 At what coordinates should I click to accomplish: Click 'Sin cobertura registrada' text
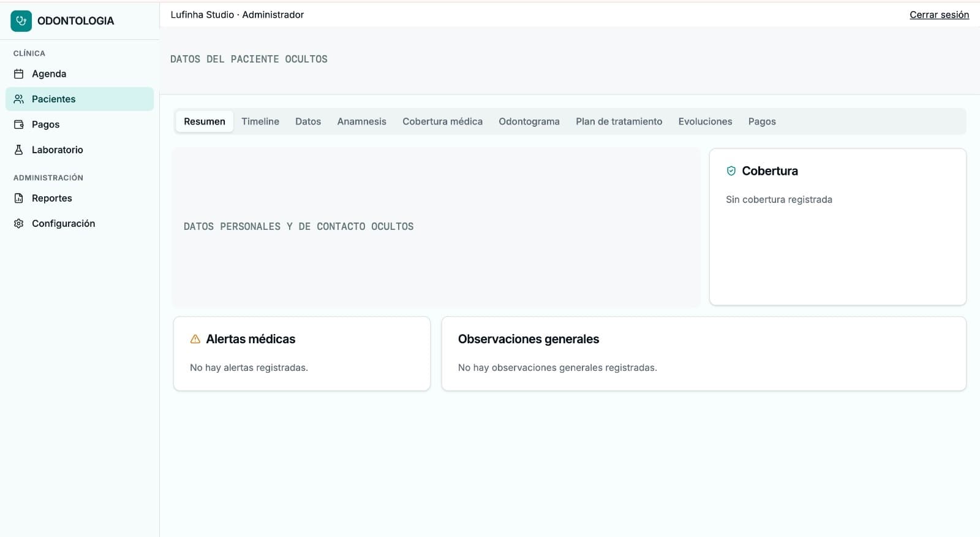click(x=779, y=199)
